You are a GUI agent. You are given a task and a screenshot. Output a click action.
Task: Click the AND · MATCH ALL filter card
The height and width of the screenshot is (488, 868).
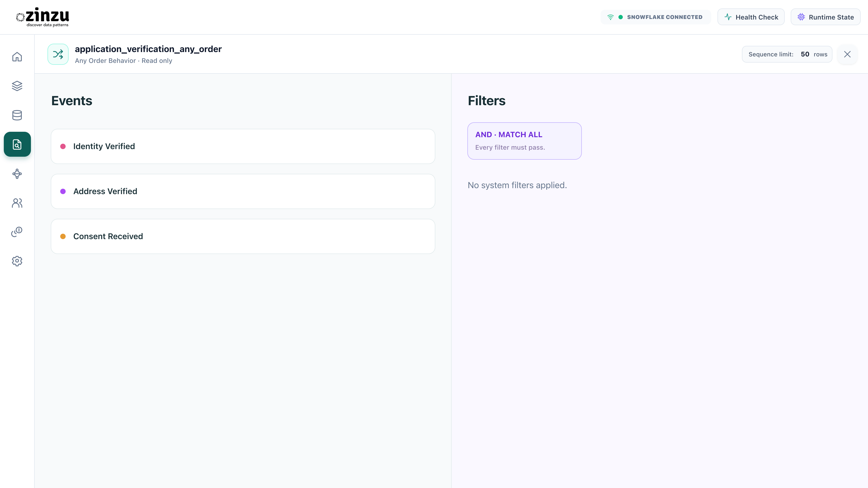[x=524, y=141]
